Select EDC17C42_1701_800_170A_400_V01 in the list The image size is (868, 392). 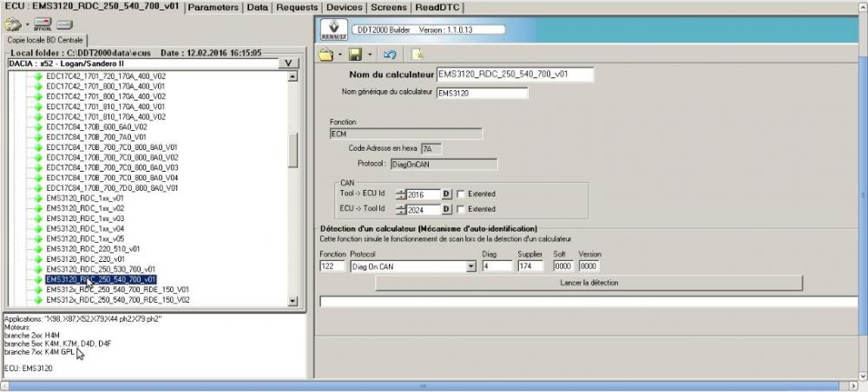click(x=106, y=86)
